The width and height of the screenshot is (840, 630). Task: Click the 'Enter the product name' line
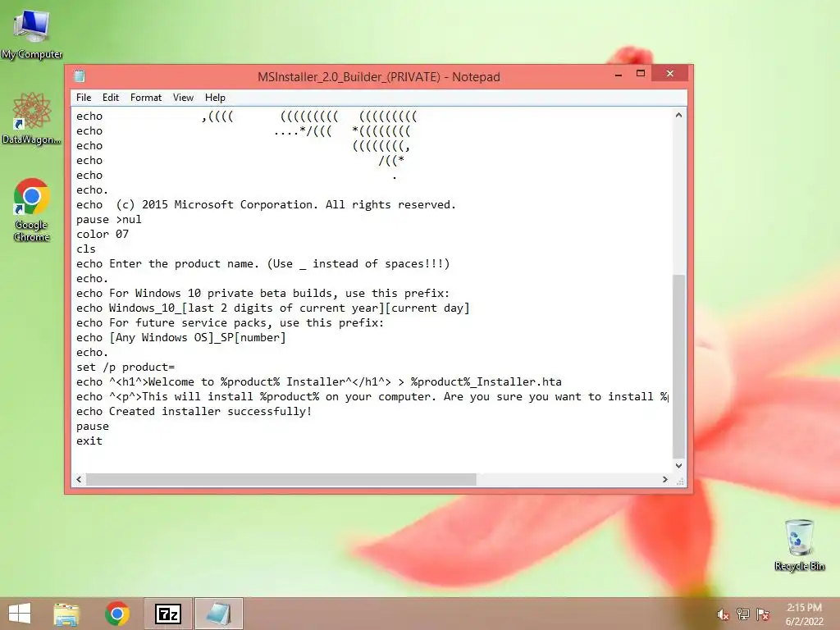tap(262, 263)
